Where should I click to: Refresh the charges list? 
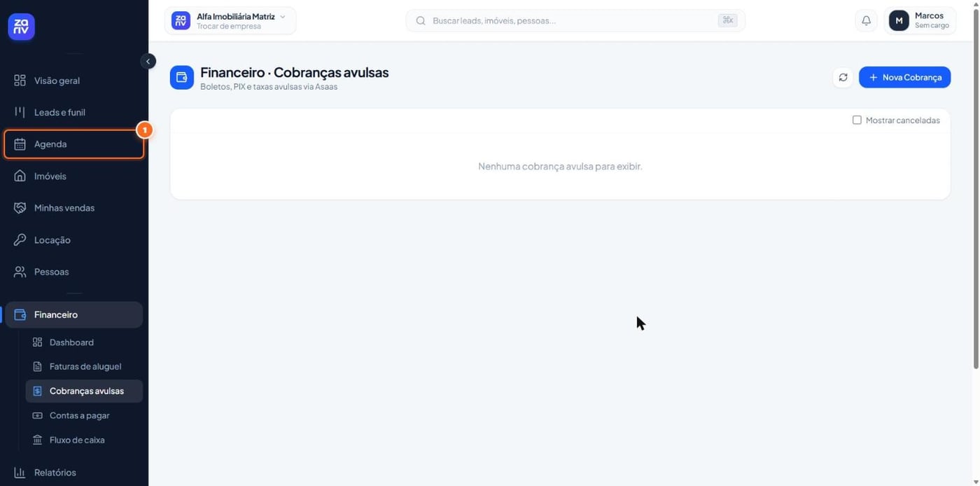tap(843, 77)
